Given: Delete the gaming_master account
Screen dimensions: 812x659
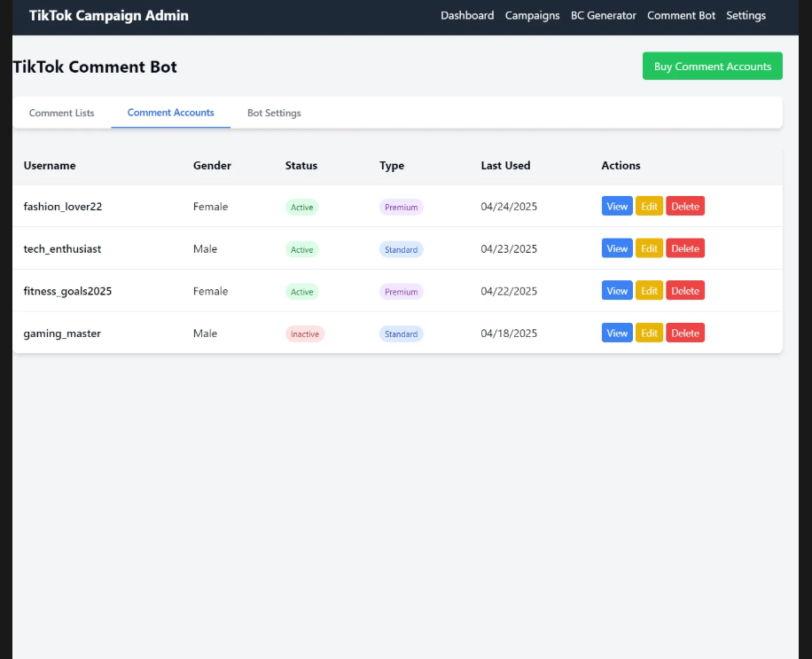Looking at the screenshot, I should click(x=684, y=333).
